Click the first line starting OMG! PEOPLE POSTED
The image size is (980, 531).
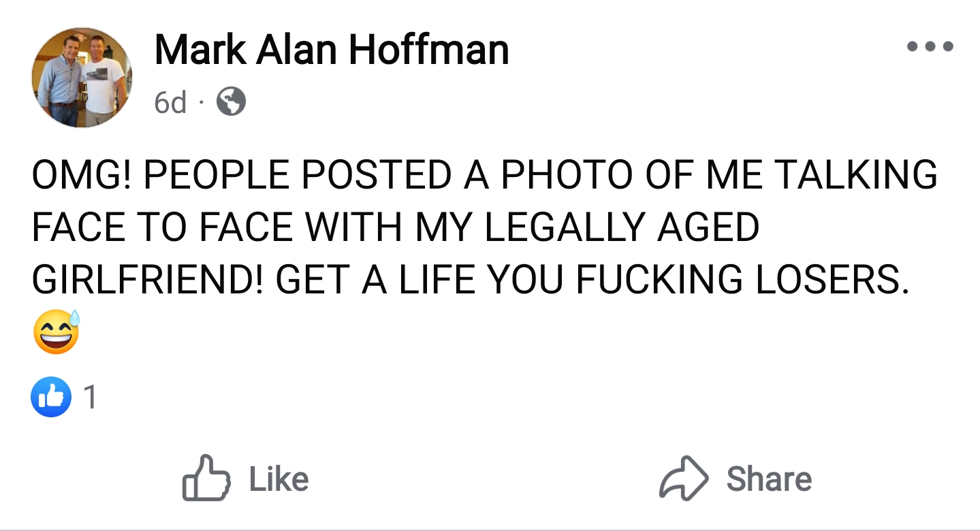coord(484,174)
